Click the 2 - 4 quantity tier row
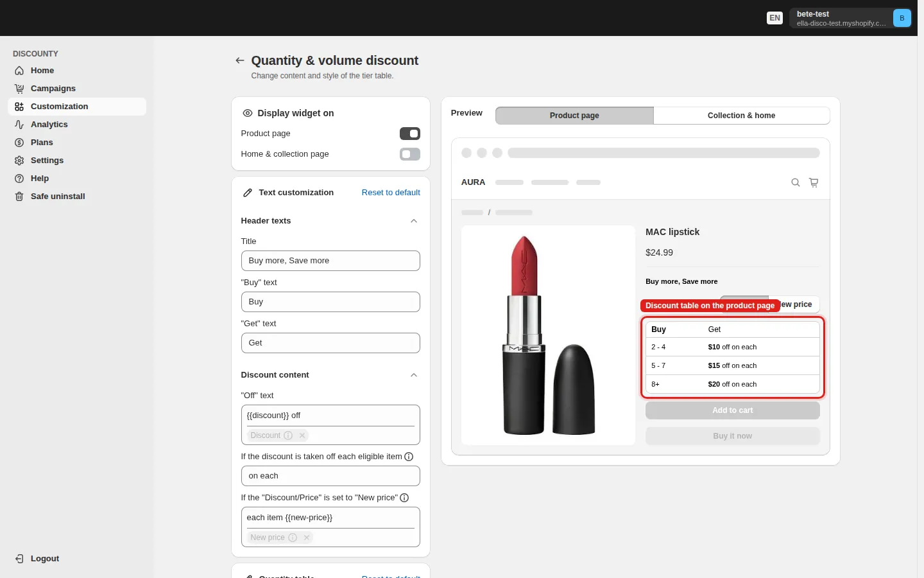This screenshot has height=578, width=924. [x=733, y=347]
